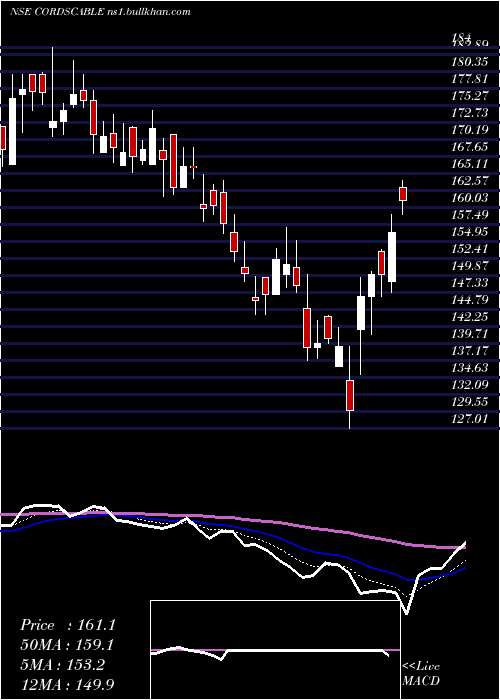Viewport: 500px width, 700px height.
Task: Click the 132.09 price axis label
Action: pos(469,385)
